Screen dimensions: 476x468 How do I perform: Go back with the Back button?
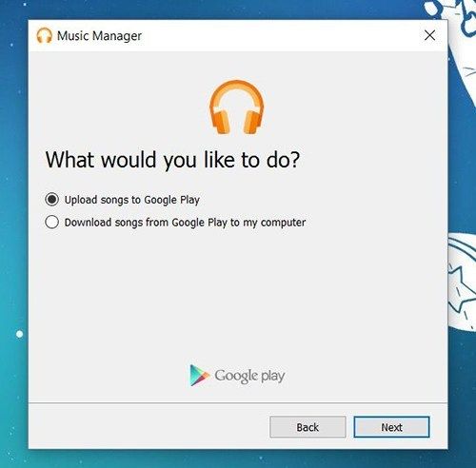tap(307, 427)
